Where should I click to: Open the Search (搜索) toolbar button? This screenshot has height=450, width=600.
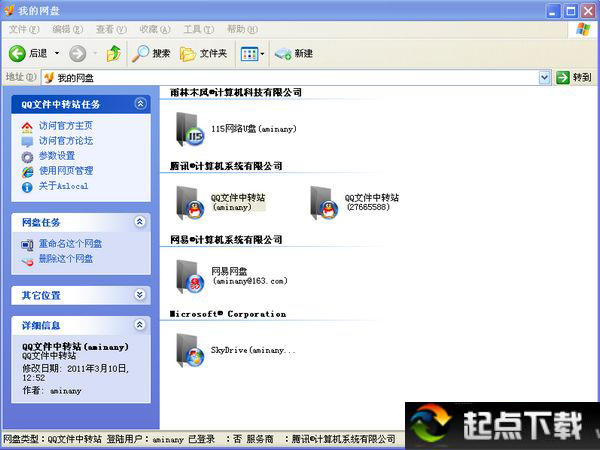click(151, 54)
